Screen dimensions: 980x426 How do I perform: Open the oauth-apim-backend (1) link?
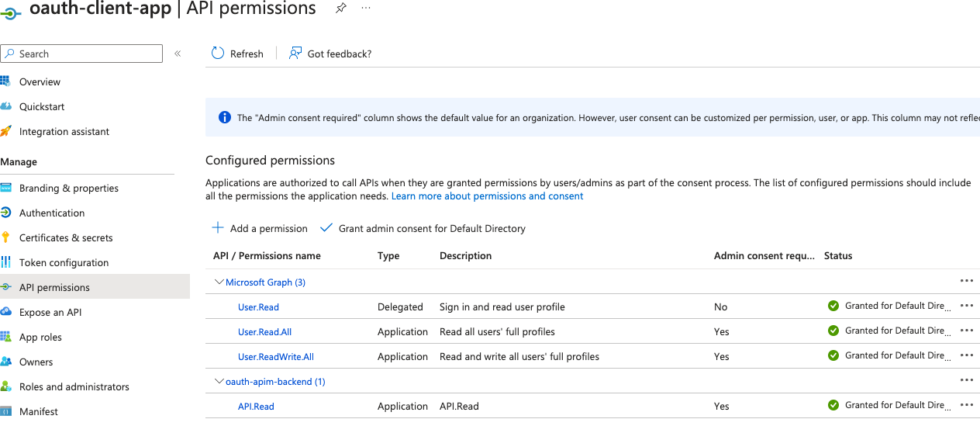pos(275,382)
